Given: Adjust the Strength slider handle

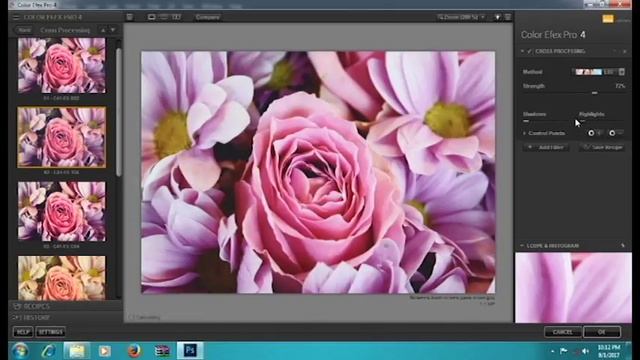Looking at the screenshot, I should coord(595,93).
